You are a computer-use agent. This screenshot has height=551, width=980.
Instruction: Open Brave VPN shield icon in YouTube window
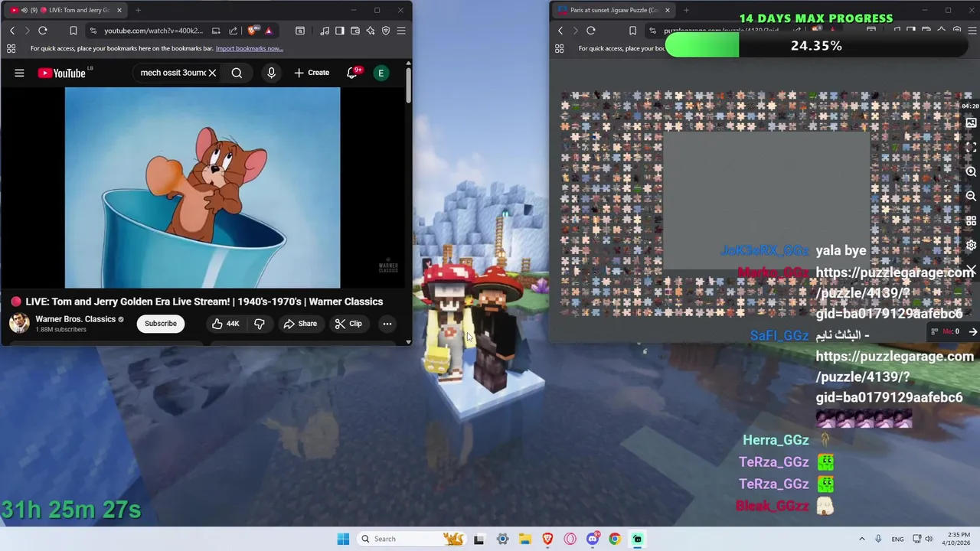386,31
